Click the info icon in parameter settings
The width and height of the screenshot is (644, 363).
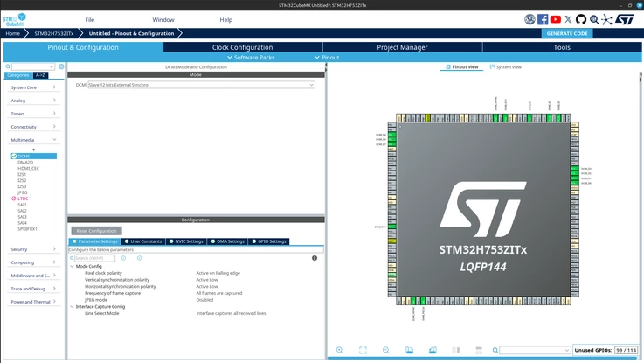pos(315,258)
